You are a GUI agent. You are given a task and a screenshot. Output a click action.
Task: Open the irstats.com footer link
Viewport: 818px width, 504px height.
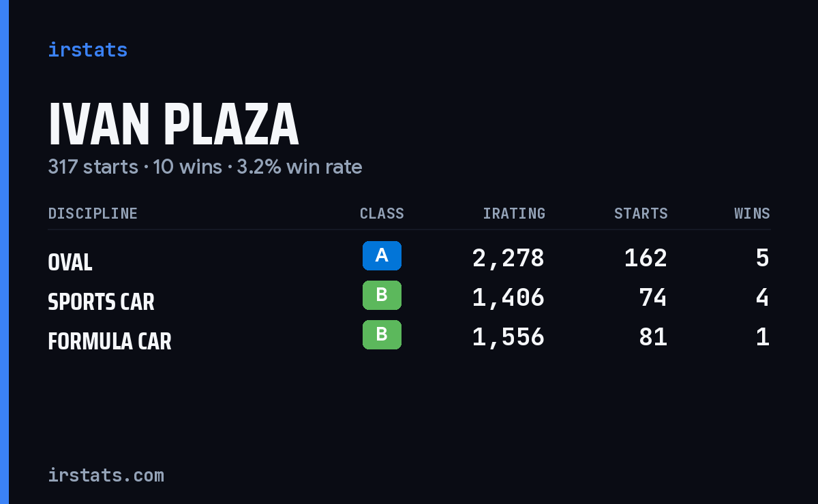click(106, 475)
